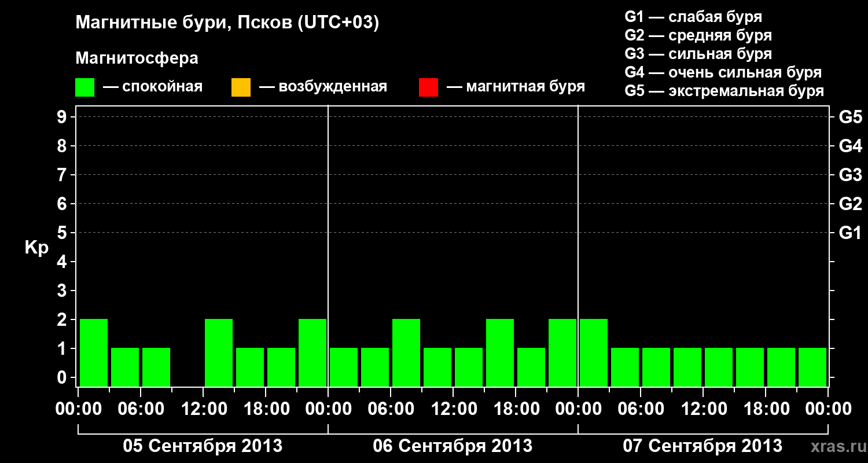This screenshot has height=463, width=868.
Task: Click the '— магнитная буря' legend label
Action: click(516, 87)
